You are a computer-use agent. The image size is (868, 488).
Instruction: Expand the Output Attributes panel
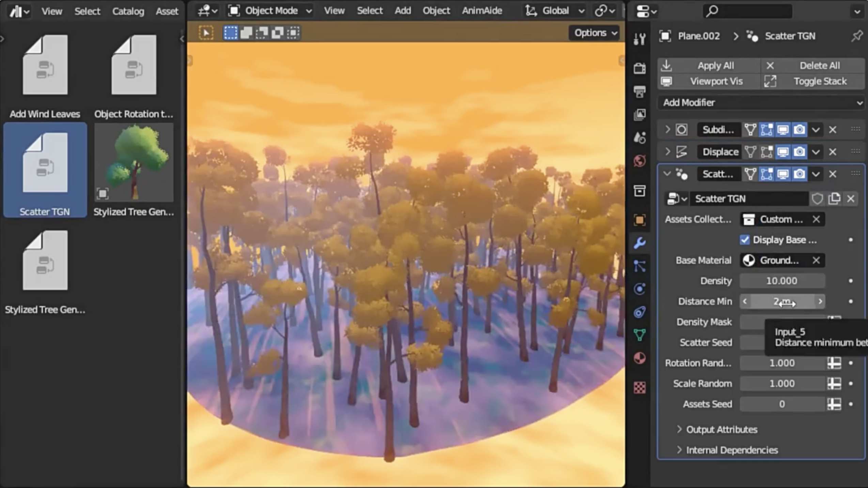[721, 429]
